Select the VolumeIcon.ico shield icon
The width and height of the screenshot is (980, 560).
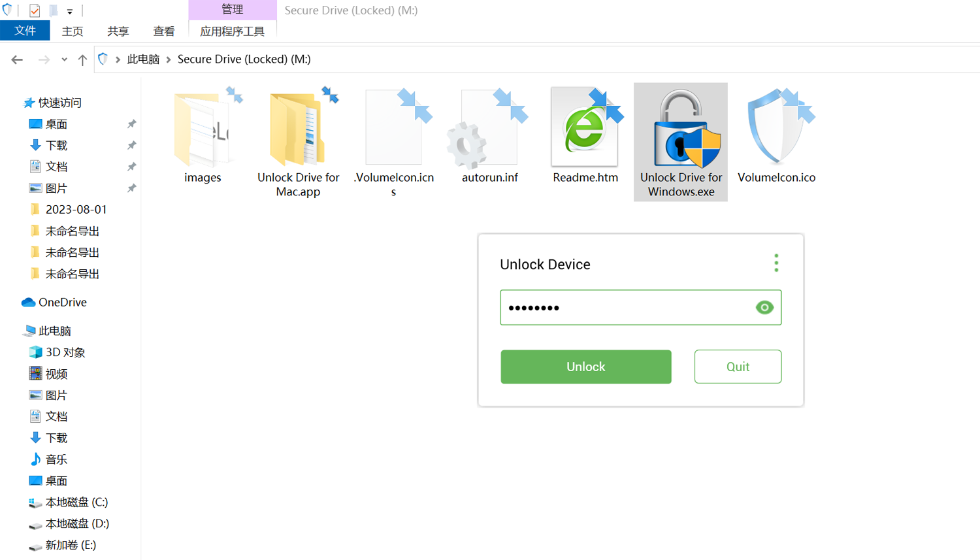click(776, 128)
